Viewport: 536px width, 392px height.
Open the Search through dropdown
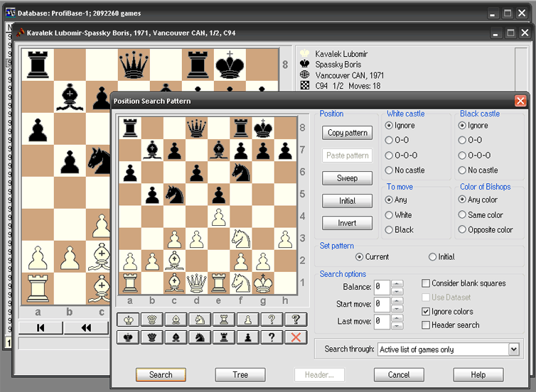click(513, 349)
